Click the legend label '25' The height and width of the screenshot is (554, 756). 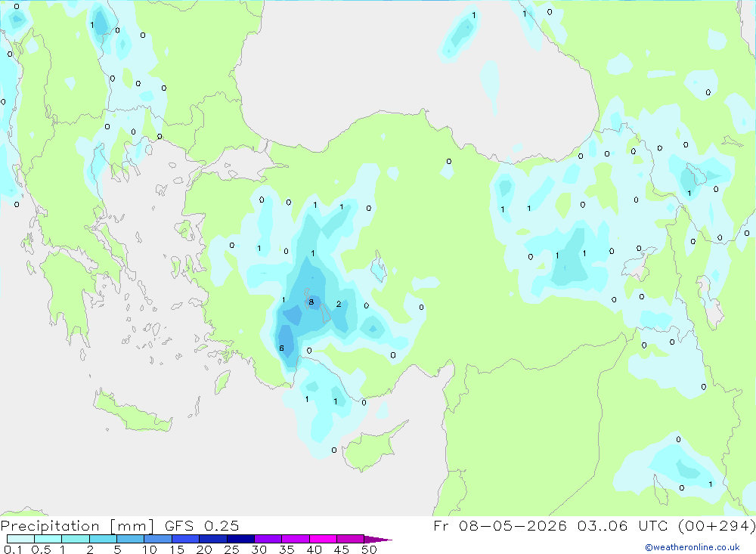coord(231,549)
